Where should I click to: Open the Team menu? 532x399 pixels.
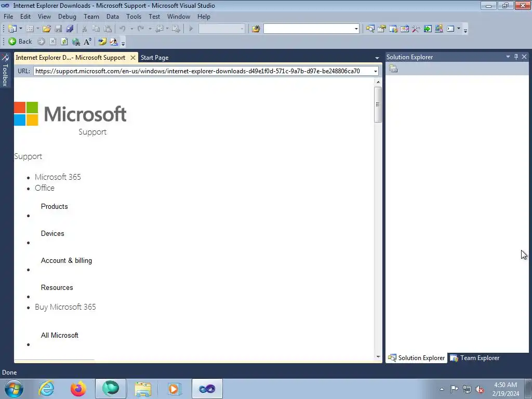click(x=91, y=16)
